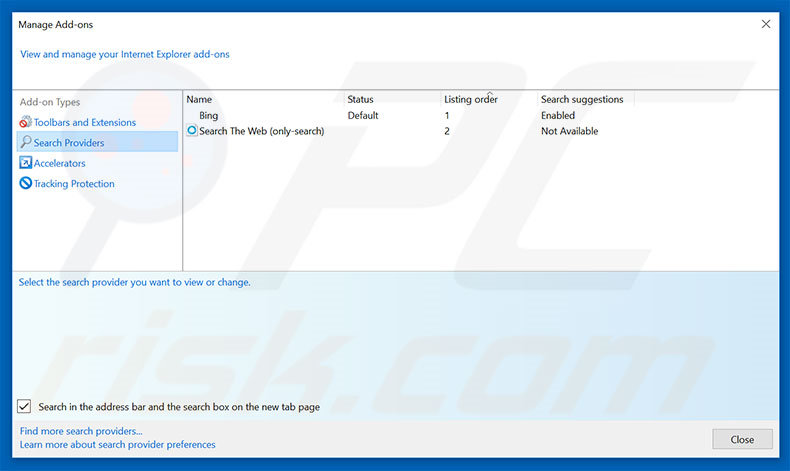790x471 pixels.
Task: Click Bing's Default status cell
Action: [x=363, y=115]
